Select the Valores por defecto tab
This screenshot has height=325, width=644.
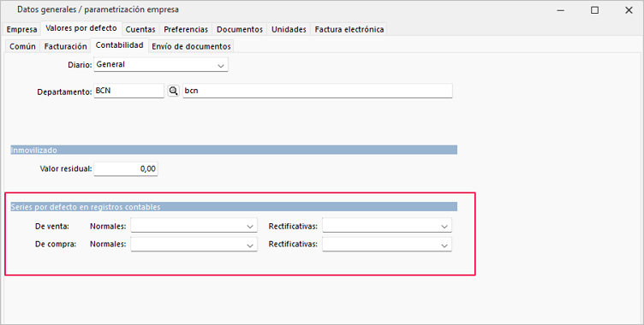[x=81, y=28]
